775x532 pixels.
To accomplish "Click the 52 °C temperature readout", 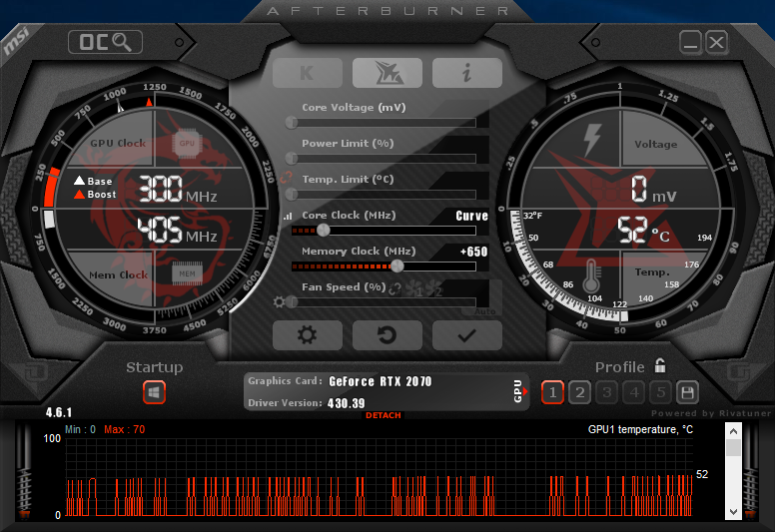I will (643, 231).
